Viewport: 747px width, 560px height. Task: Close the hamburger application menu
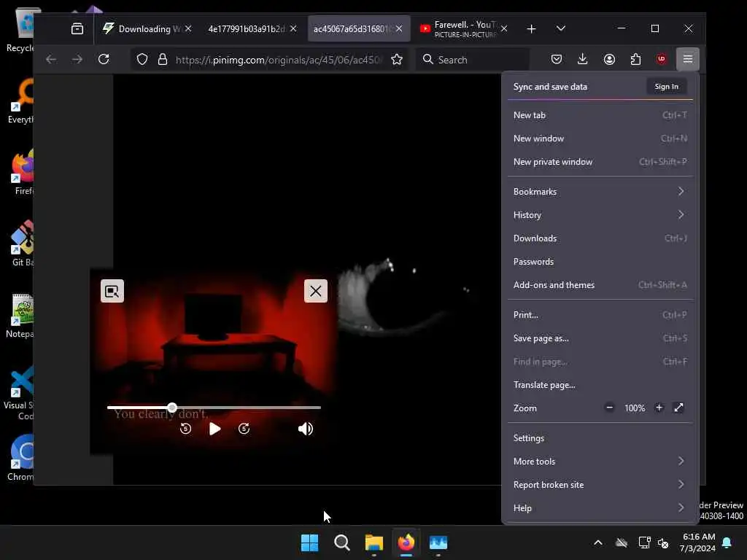point(687,59)
